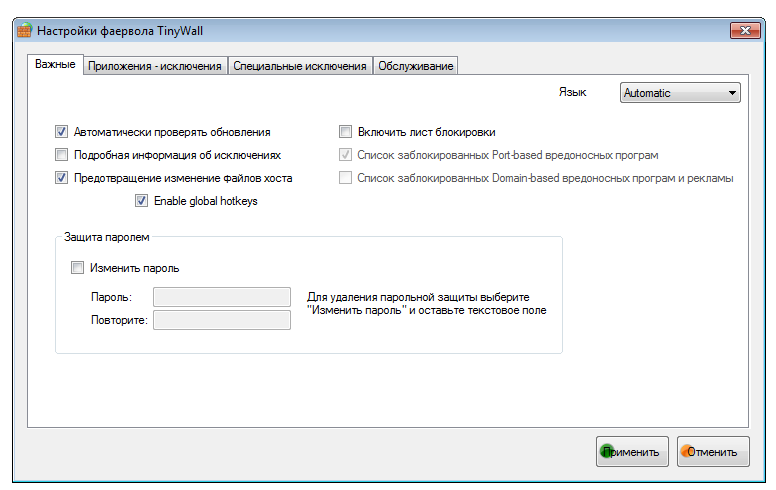
Task: Click the Язык label text
Action: [572, 93]
